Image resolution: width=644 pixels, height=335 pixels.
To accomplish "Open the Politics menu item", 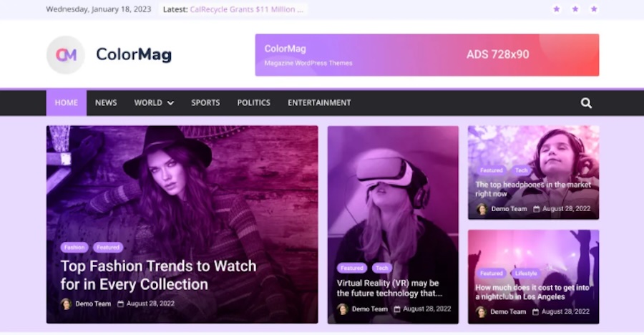I will 254,103.
